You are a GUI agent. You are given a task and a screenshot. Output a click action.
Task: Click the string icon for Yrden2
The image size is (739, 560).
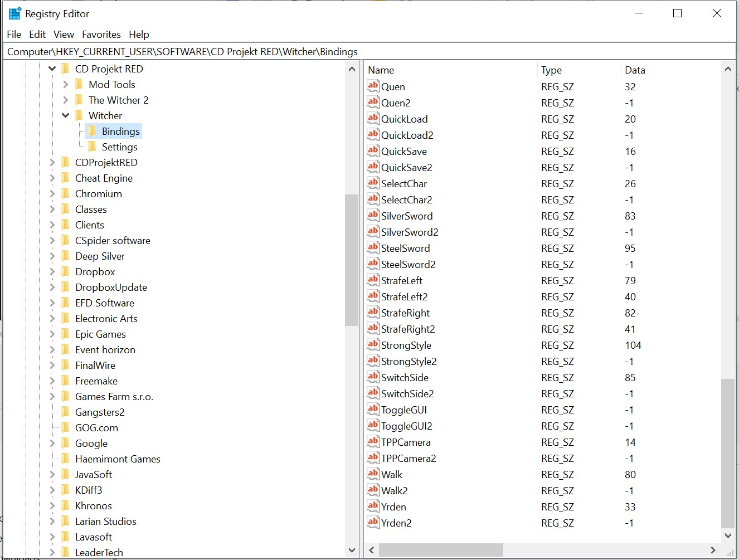tap(373, 522)
